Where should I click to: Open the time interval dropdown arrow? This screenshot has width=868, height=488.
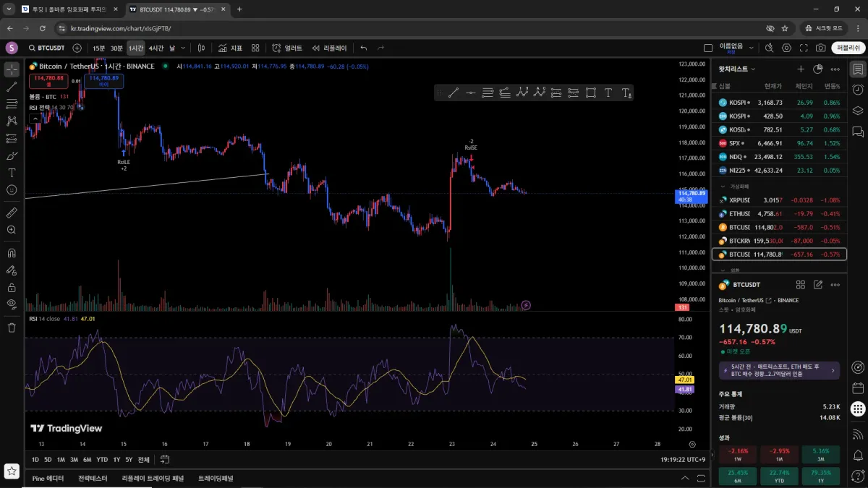point(183,48)
